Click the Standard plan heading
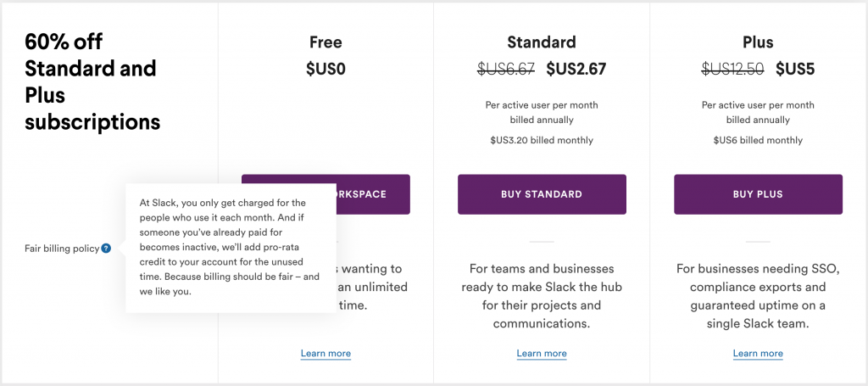Image resolution: width=868 pixels, height=386 pixels. 542,42
